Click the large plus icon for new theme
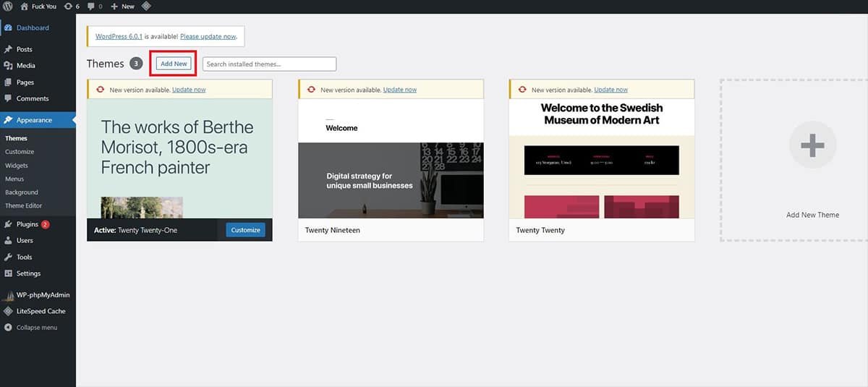The width and height of the screenshot is (868, 387). (x=812, y=145)
